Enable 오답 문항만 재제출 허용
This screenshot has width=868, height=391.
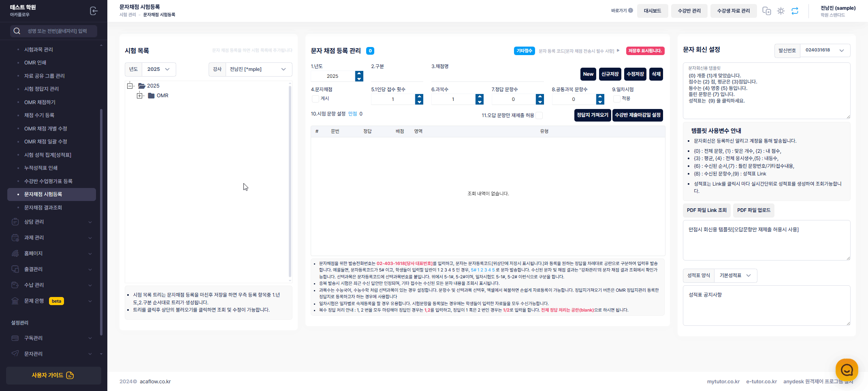pos(540,115)
